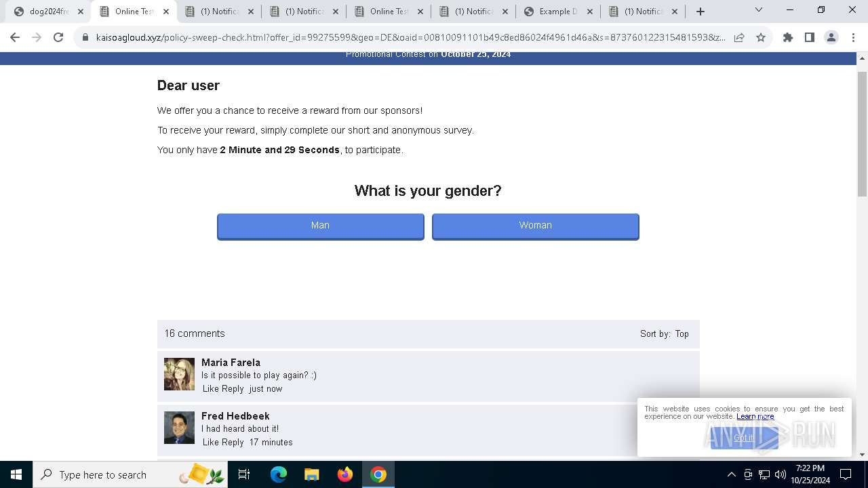868x488 pixels.
Task: Select the 16 comments count text
Action: [x=195, y=333]
